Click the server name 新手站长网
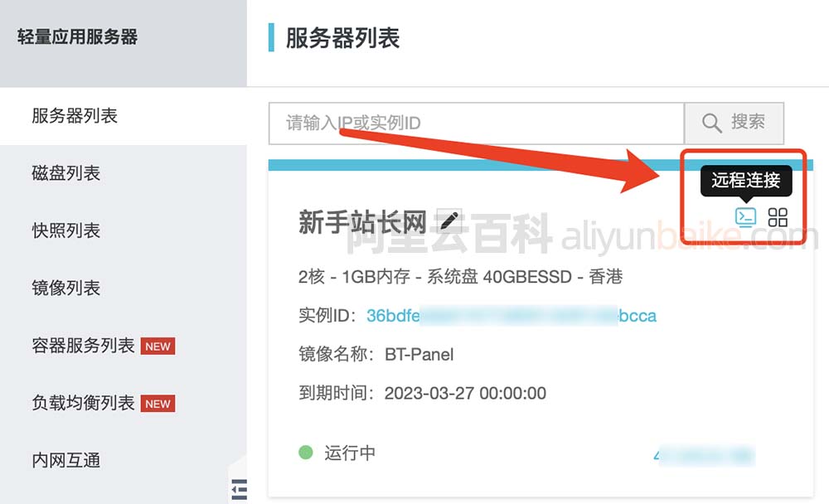This screenshot has height=504, width=829. click(x=362, y=221)
